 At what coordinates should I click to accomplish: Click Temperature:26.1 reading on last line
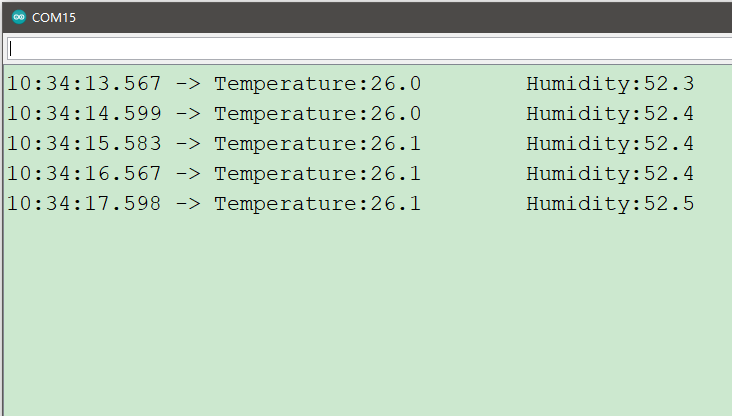pos(317,204)
